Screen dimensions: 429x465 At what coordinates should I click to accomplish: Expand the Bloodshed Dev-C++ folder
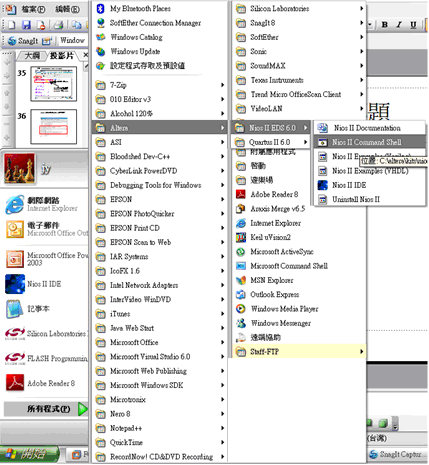click(x=160, y=157)
